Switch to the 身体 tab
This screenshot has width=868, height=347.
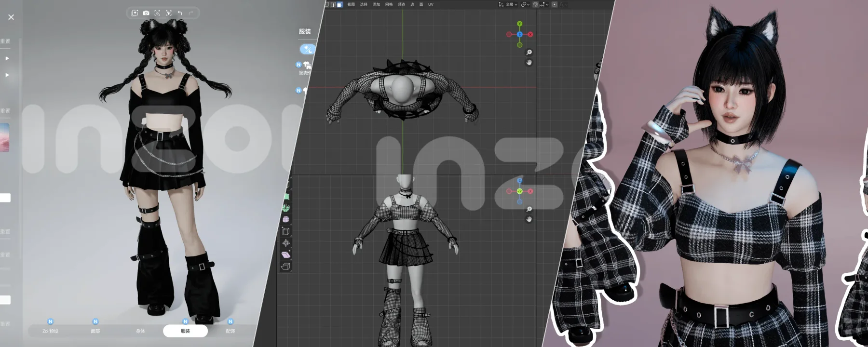140,331
